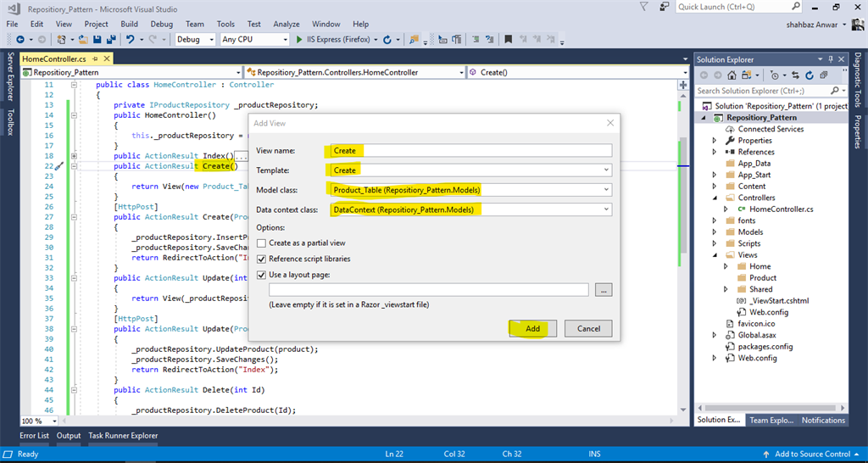Switch to Team Explorer tab
This screenshot has width=868, height=463.
coord(770,421)
